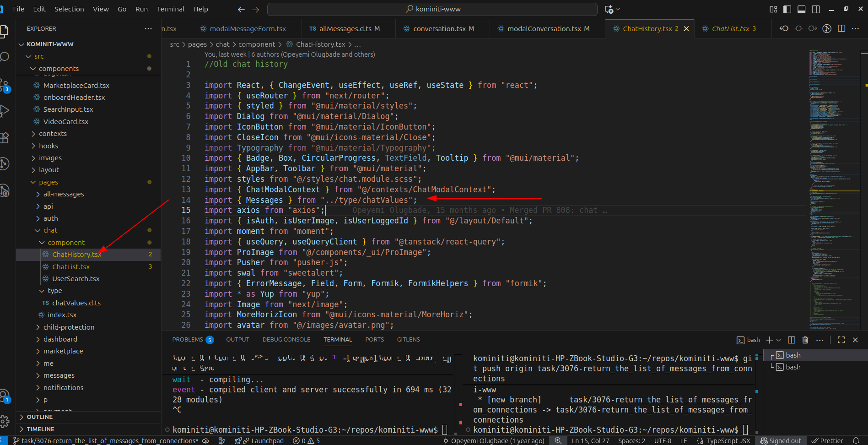The image size is (868, 445).
Task: Open the notifications bell in status bar
Action: click(x=856, y=440)
